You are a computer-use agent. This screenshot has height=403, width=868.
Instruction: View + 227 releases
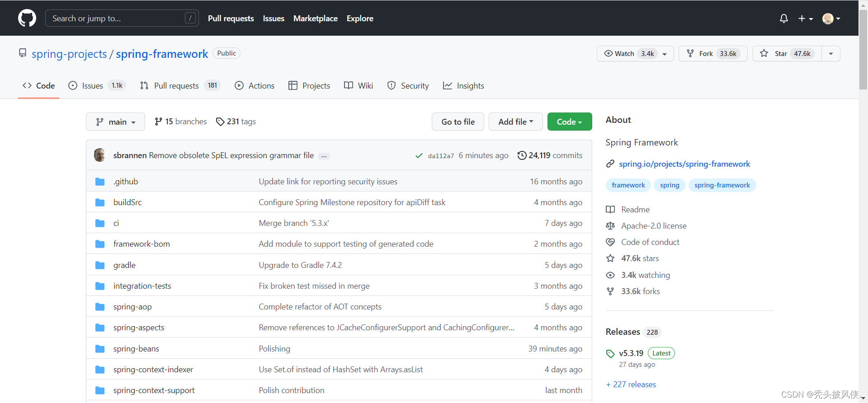point(631,384)
